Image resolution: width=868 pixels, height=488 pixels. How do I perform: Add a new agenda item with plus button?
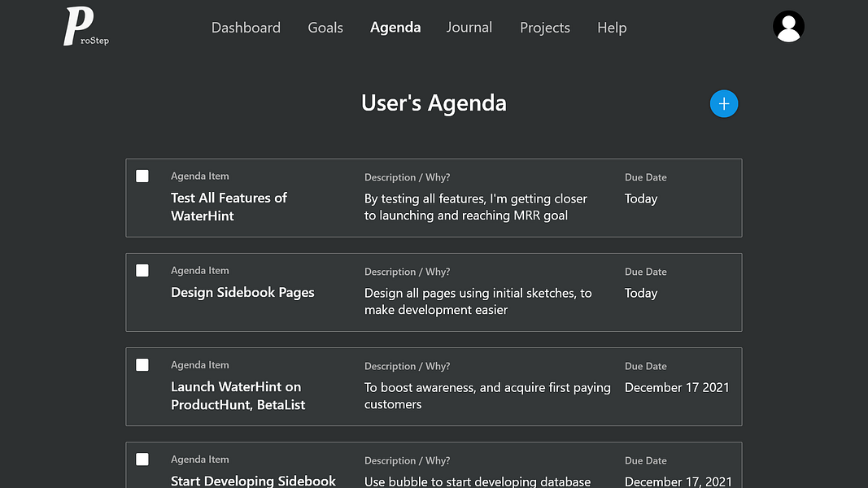pyautogui.click(x=723, y=103)
